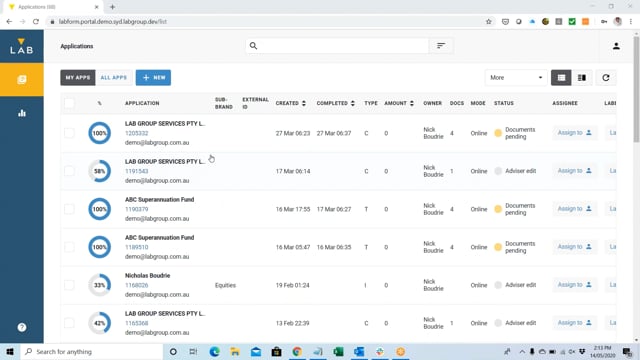The width and height of the screenshot is (640, 360).
Task: Click the Status column header
Action: point(504,103)
